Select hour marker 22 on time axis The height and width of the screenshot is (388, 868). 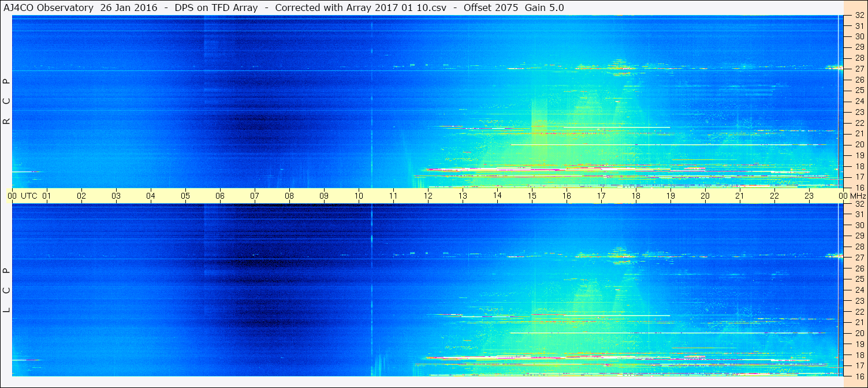click(x=774, y=196)
